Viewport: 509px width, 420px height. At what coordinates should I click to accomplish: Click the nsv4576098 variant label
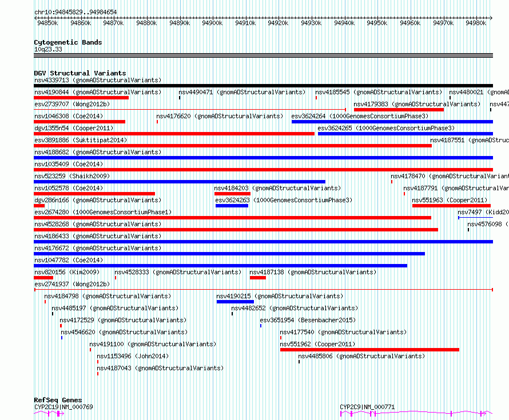488,224
